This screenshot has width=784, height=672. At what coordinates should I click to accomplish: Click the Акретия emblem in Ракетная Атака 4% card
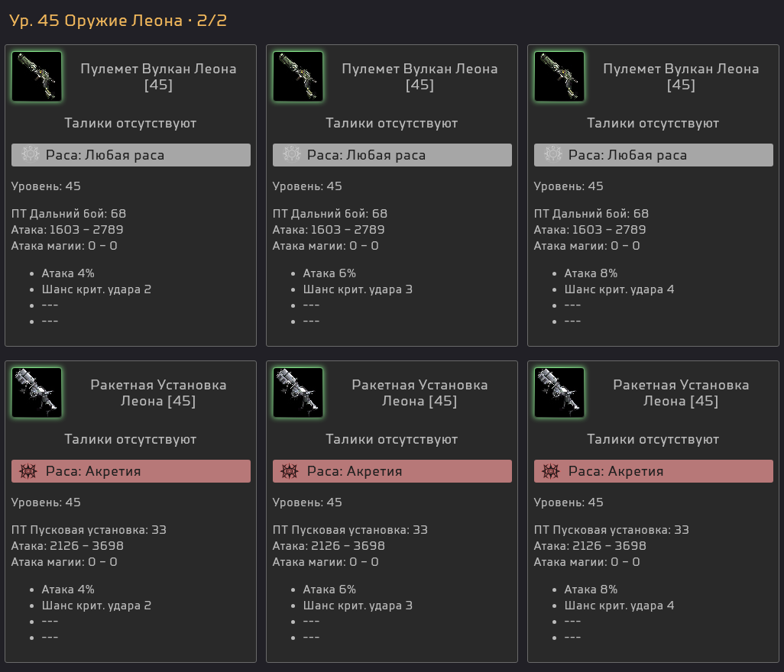point(28,471)
